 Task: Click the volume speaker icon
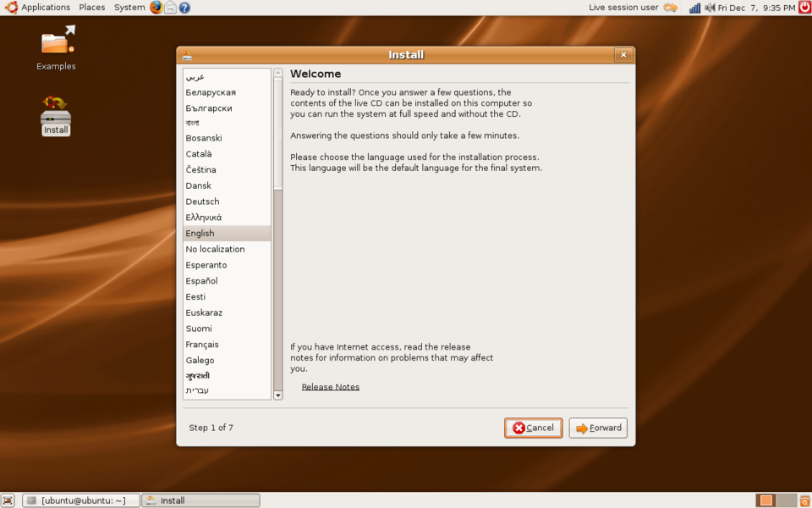coord(710,8)
